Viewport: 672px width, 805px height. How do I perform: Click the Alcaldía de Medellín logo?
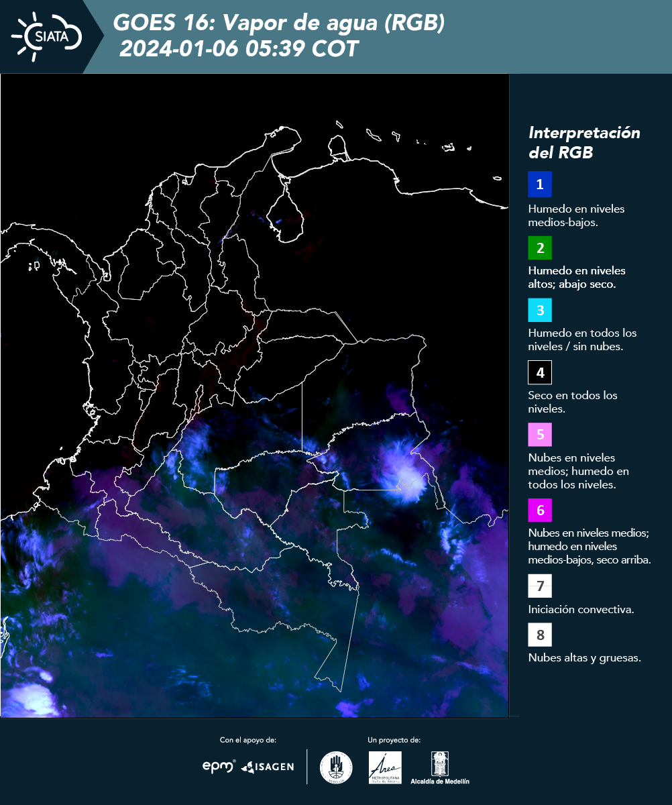[x=440, y=767]
